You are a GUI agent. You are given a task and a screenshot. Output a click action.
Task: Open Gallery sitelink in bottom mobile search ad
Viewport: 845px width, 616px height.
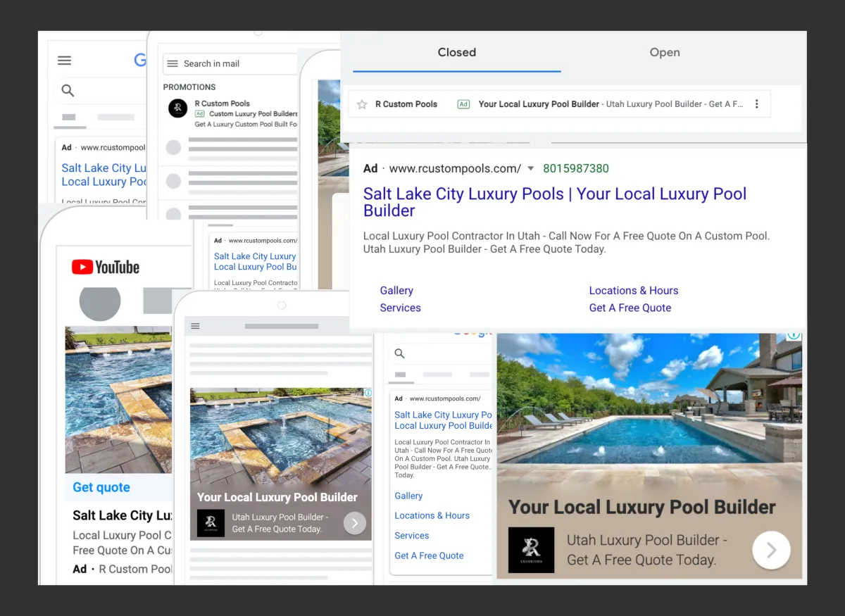(408, 496)
